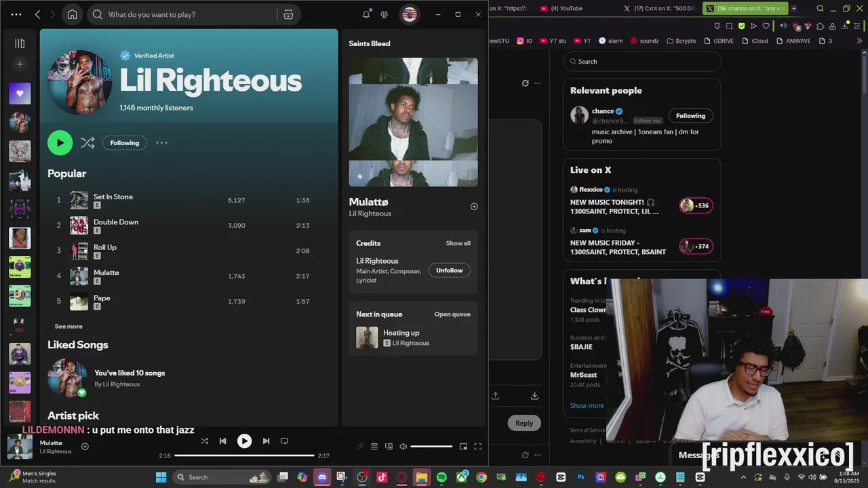Switch to (4) YouTube browser tab

[x=567, y=8]
